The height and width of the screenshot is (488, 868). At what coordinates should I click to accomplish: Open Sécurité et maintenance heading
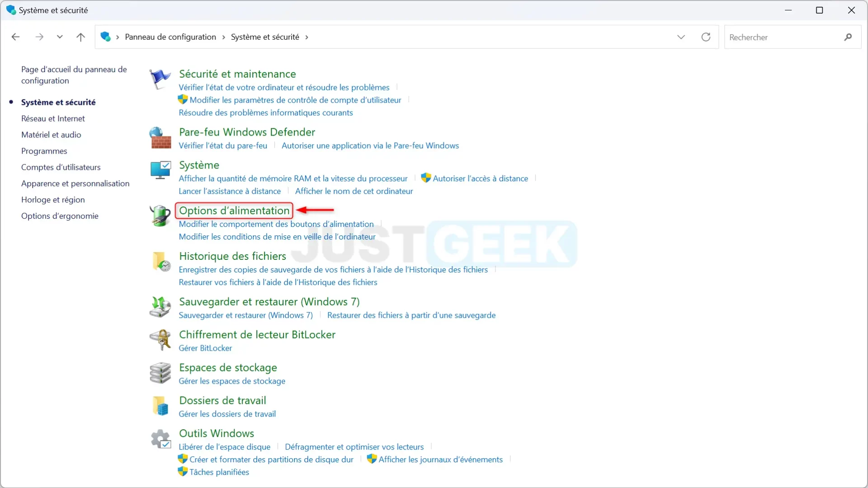pos(237,74)
